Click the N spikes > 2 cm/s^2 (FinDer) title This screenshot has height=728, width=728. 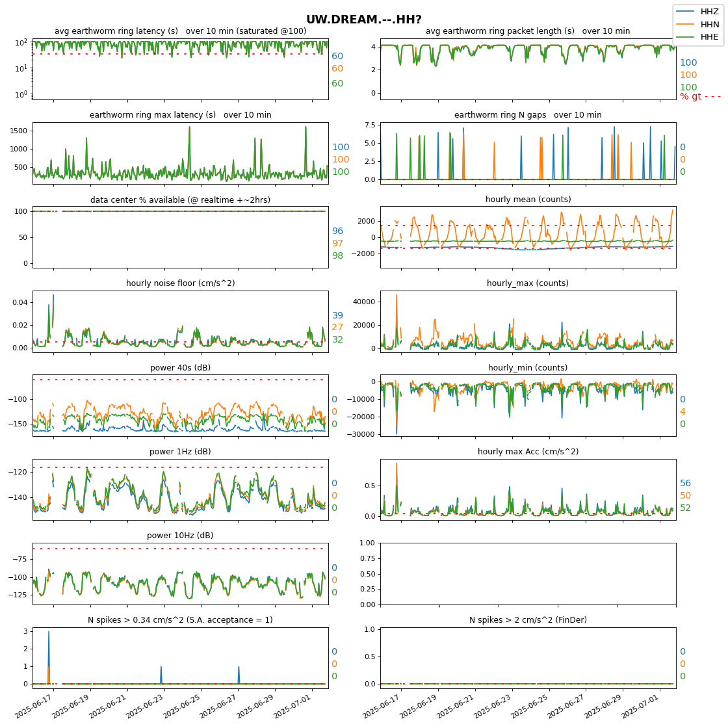[528, 620]
